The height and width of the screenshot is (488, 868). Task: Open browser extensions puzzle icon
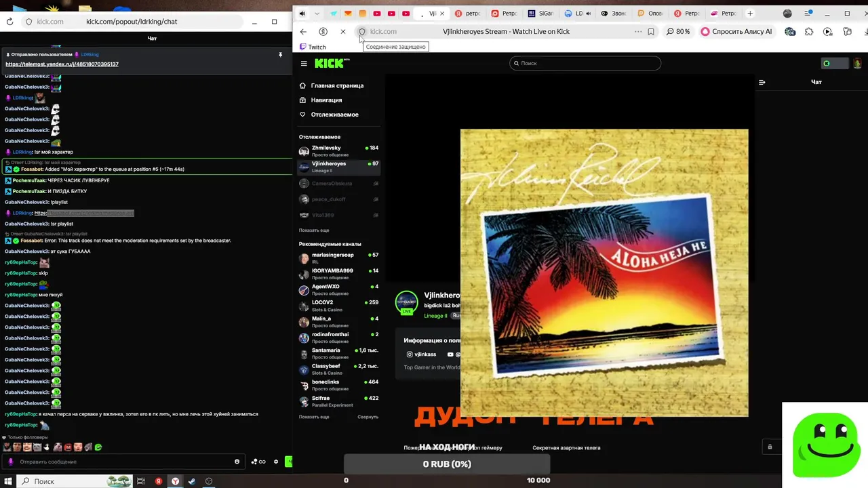coord(809,31)
